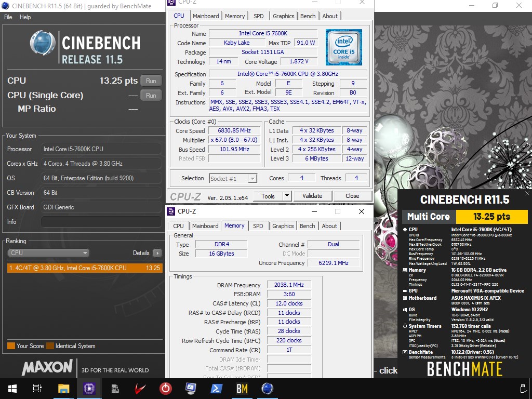Click the DRAM Frequency value 2038.1 MHz

[289, 285]
